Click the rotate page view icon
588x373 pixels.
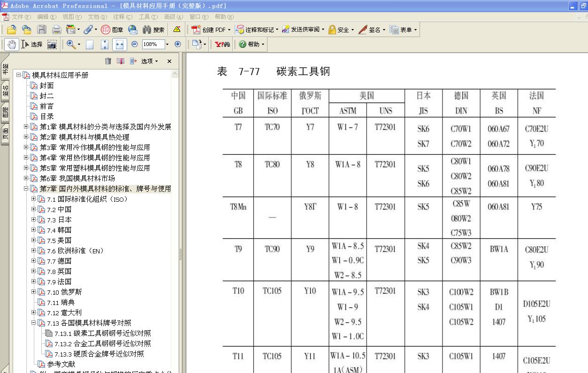197,44
